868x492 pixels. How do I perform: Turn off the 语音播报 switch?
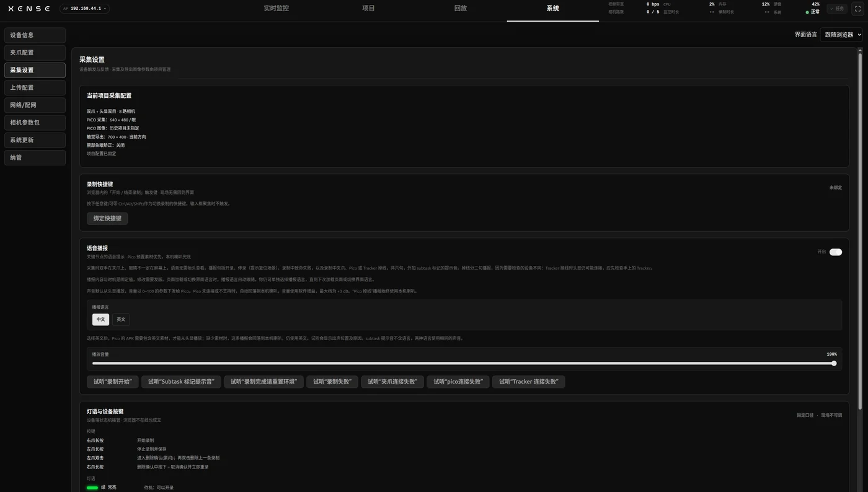(836, 252)
